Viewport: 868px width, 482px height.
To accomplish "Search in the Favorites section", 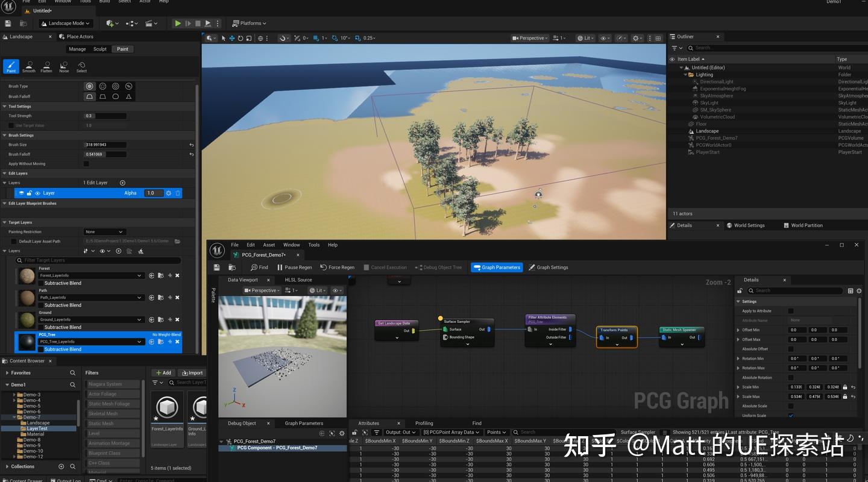I will (x=73, y=373).
